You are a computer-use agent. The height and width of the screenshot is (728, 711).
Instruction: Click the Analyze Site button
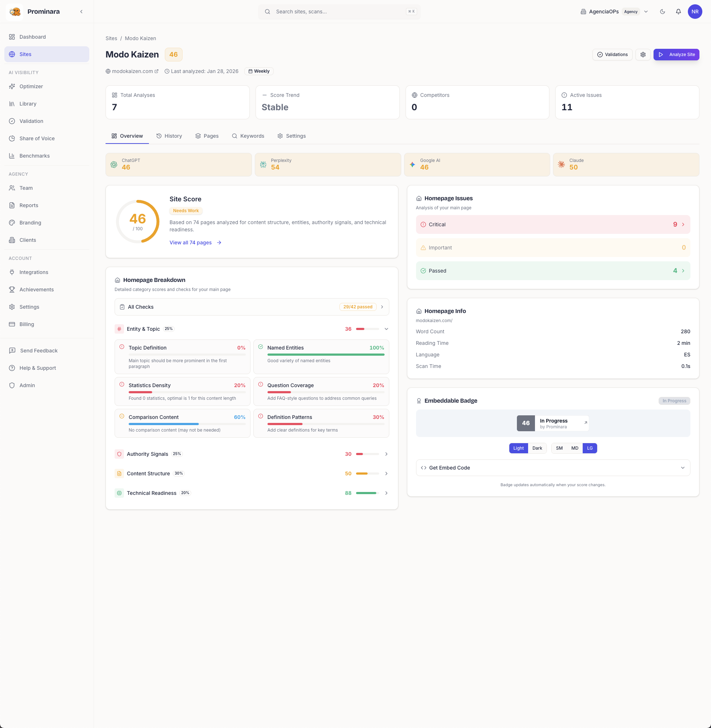tap(676, 55)
